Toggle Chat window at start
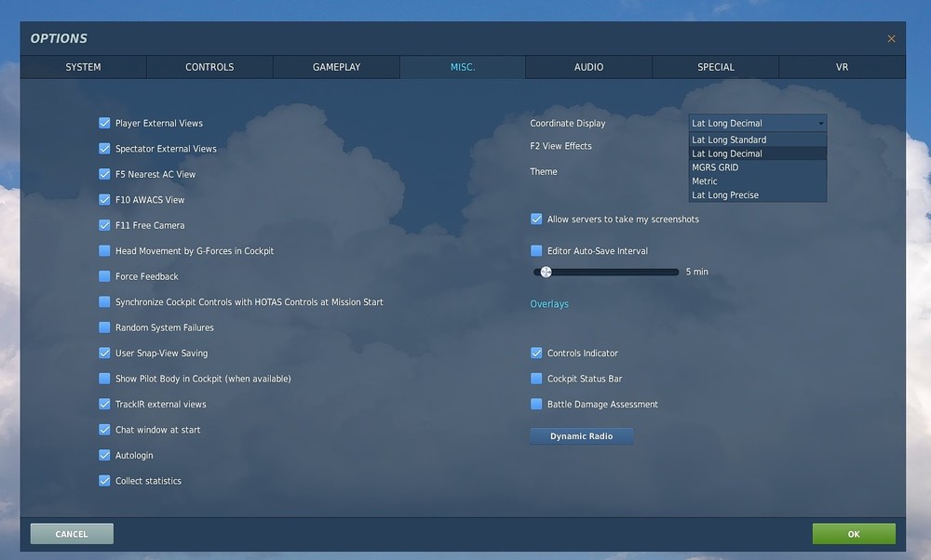This screenshot has height=560, width=931. point(104,429)
